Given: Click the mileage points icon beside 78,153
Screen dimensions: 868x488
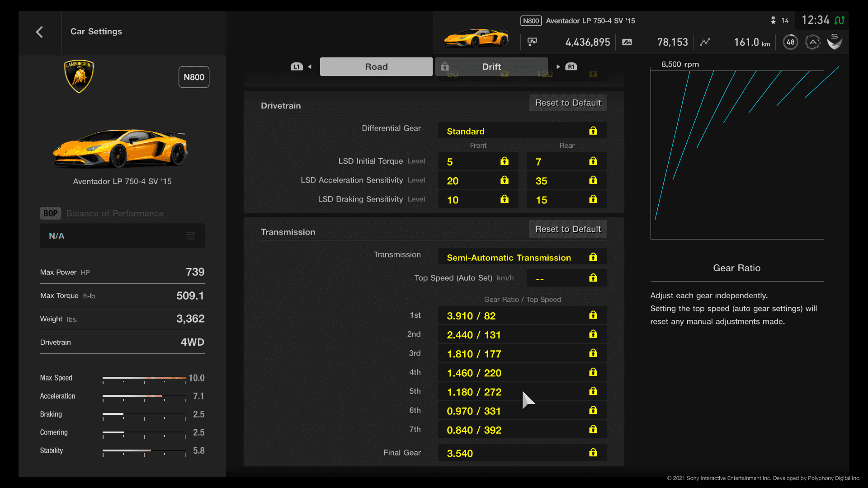Looking at the screenshot, I should 627,42.
